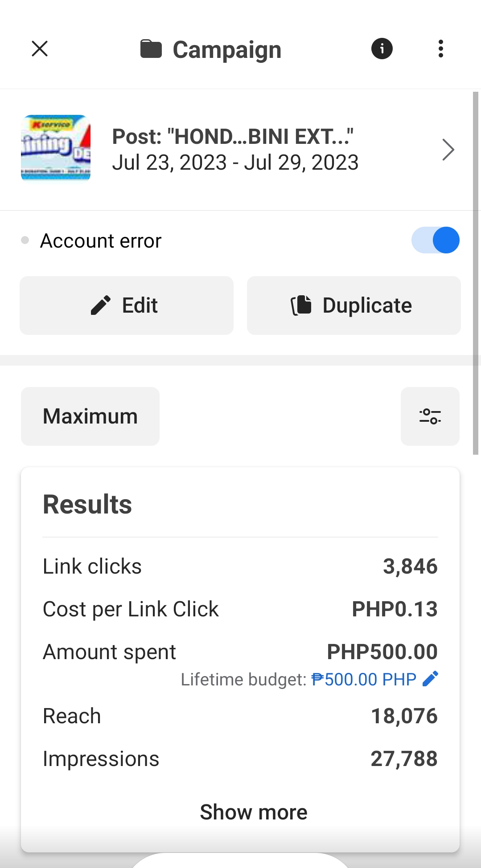Edit lifetime budget via blue pencil icon
The width and height of the screenshot is (481, 868).
tap(430, 679)
